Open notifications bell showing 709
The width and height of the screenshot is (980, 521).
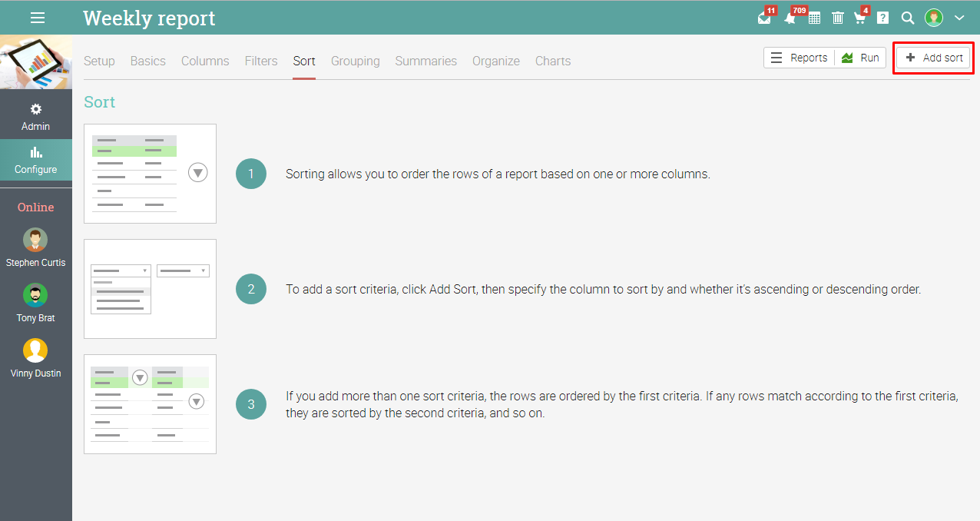pos(790,17)
